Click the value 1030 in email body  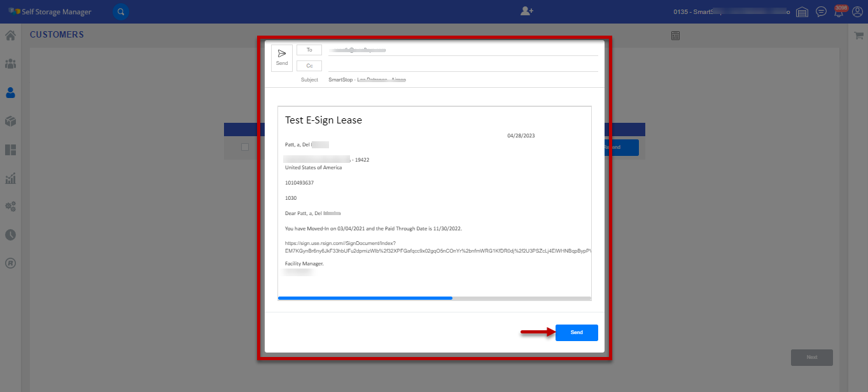pos(291,198)
